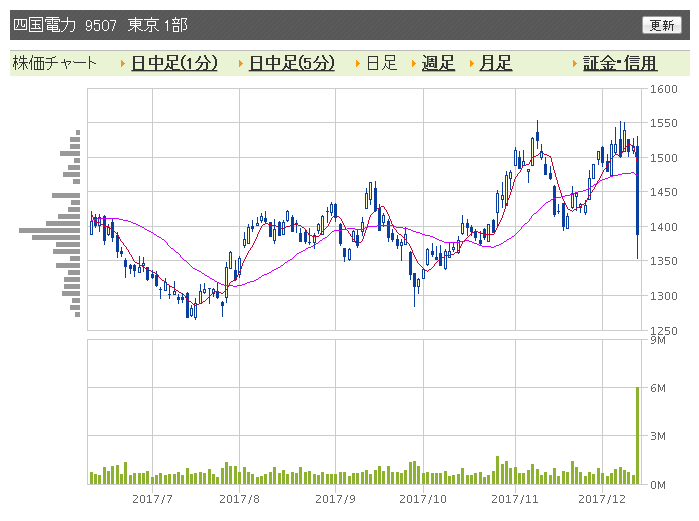Image resolution: width=699 pixels, height=521 pixels.
Task: Click the orange arrow beside 日中足(5分)
Action: (x=240, y=64)
